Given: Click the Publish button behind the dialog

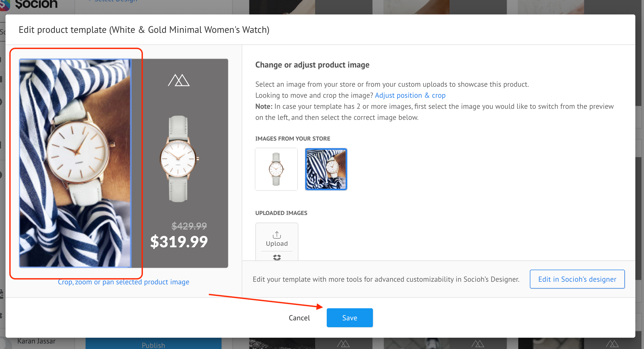Looking at the screenshot, I should point(153,345).
